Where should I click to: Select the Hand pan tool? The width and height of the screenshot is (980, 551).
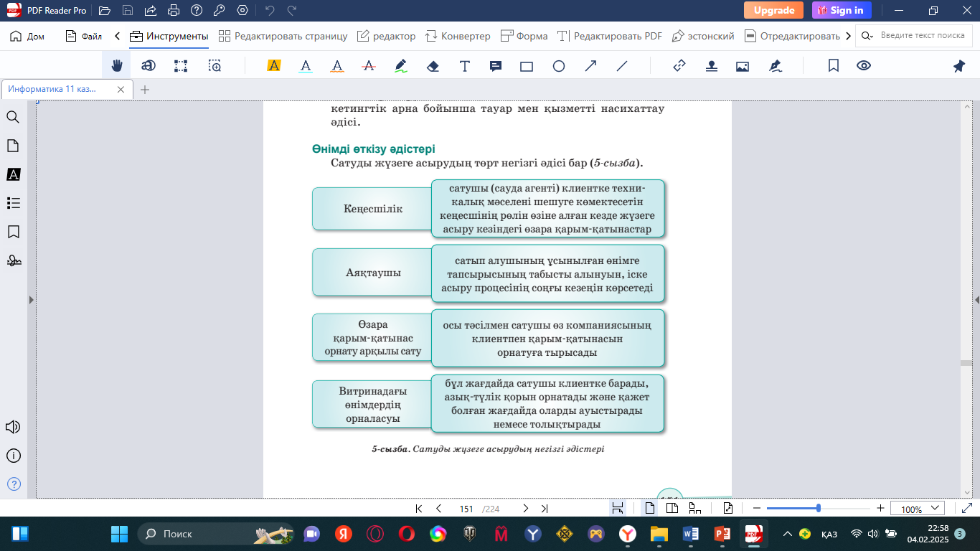point(117,66)
